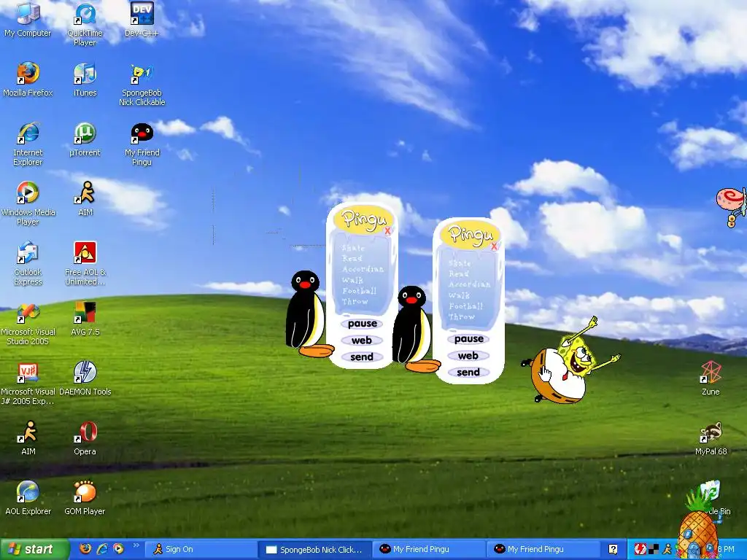Click the AIM icon beside Windows Media Player
This screenshot has width=747, height=560.
click(x=85, y=198)
